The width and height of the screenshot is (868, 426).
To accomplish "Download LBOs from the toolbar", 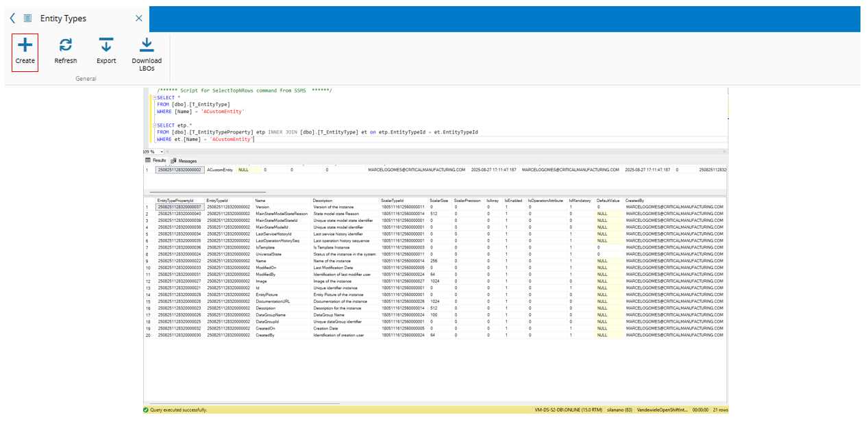I will 147,54.
